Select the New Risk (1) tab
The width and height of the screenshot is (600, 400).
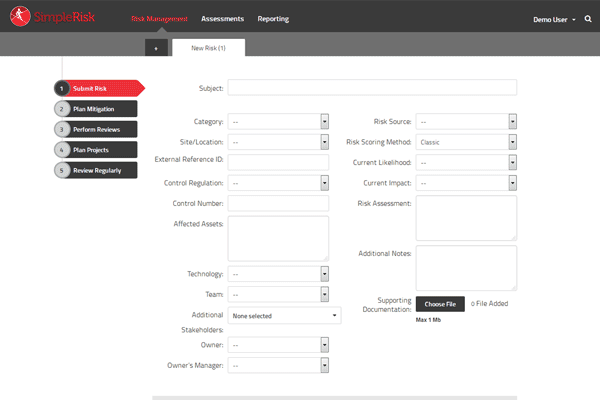click(208, 47)
